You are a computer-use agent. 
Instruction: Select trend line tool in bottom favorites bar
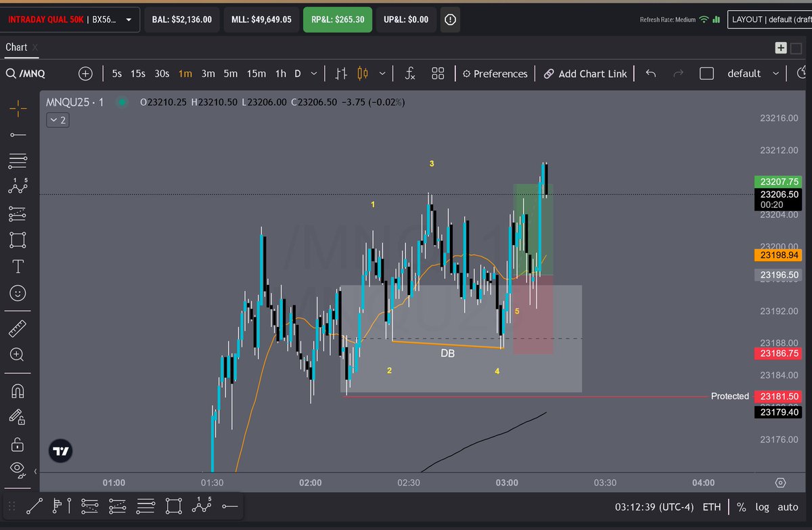point(35,506)
